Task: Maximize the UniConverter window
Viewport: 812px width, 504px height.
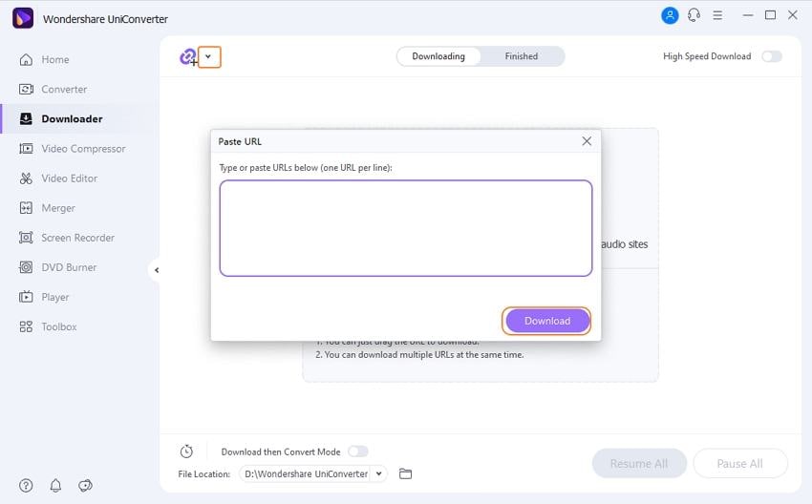Action: coord(770,15)
